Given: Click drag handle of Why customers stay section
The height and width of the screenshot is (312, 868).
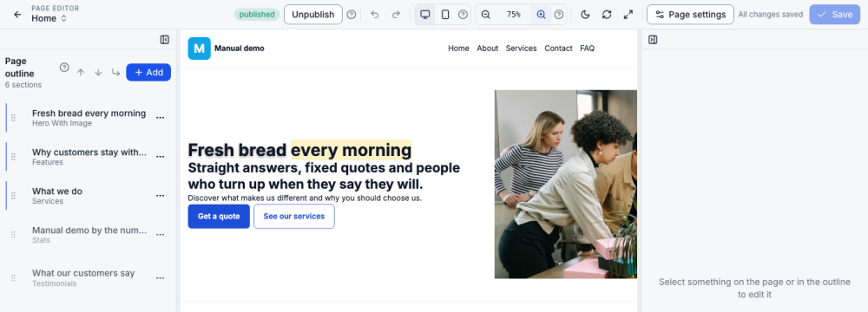Looking at the screenshot, I should (x=13, y=157).
